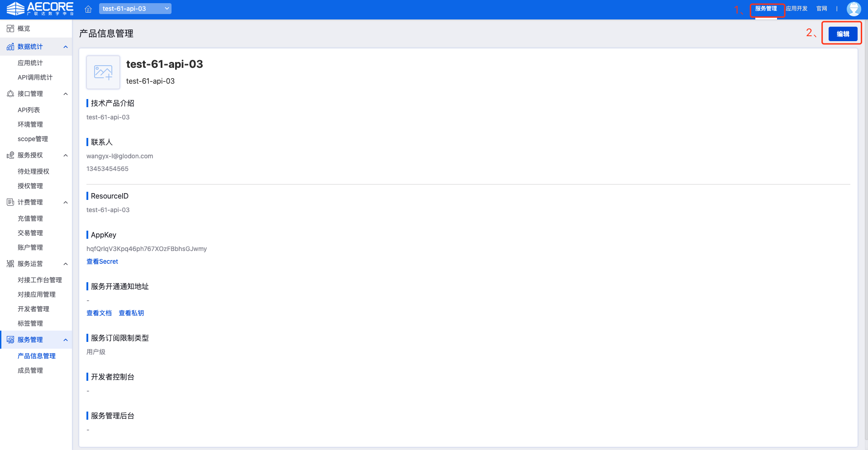Viewport: 868px width, 450px height.
Task: Select API列表 in the sidebar
Action: [x=29, y=110]
